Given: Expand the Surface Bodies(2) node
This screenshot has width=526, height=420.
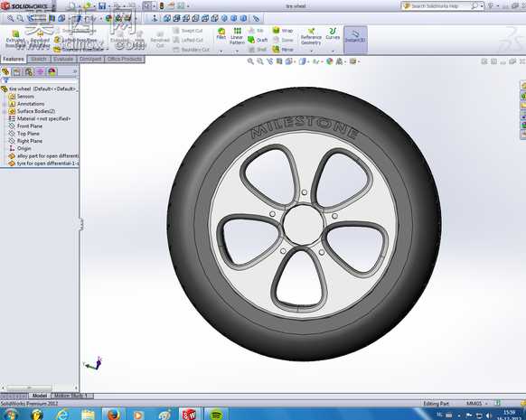Looking at the screenshot, I should pyautogui.click(x=5, y=111).
